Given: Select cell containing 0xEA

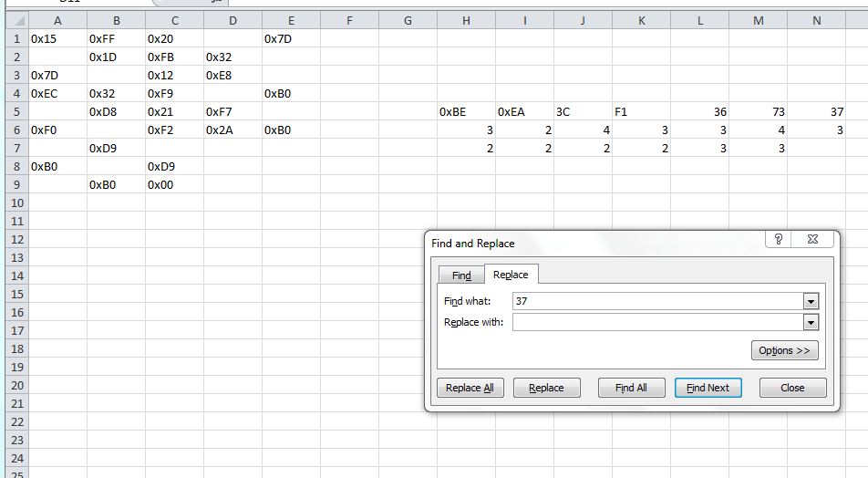Looking at the screenshot, I should point(525,112).
